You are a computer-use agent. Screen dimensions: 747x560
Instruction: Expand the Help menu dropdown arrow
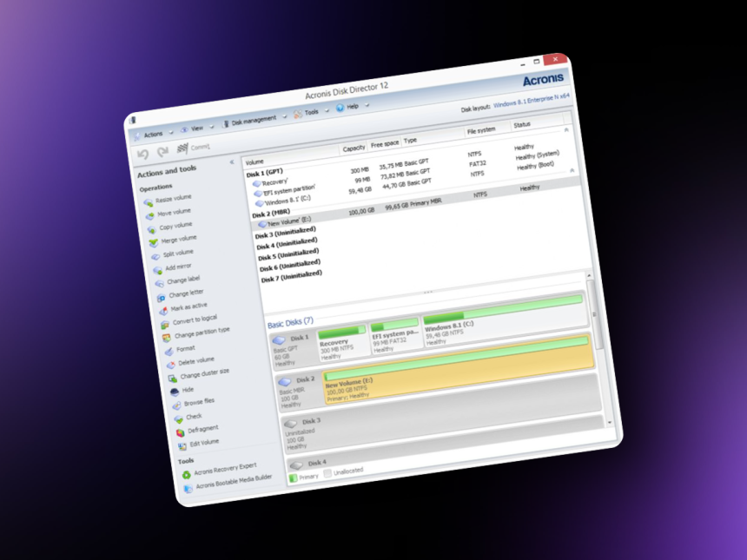[367, 105]
